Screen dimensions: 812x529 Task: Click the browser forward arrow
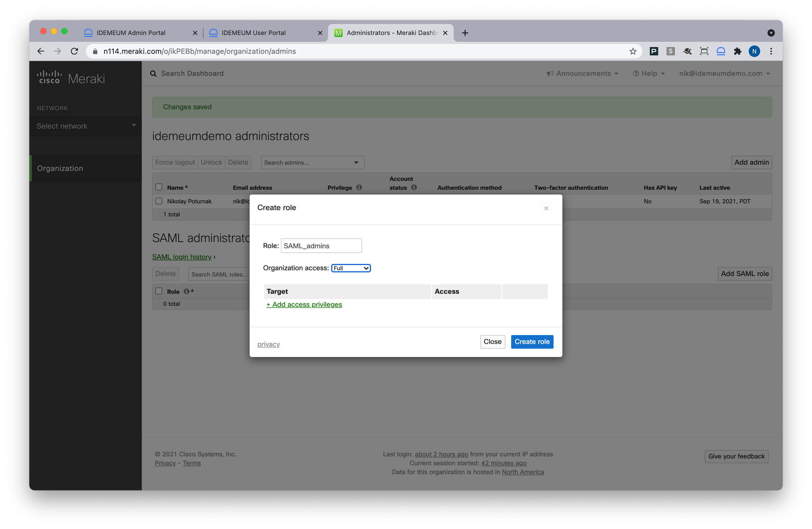click(x=58, y=51)
